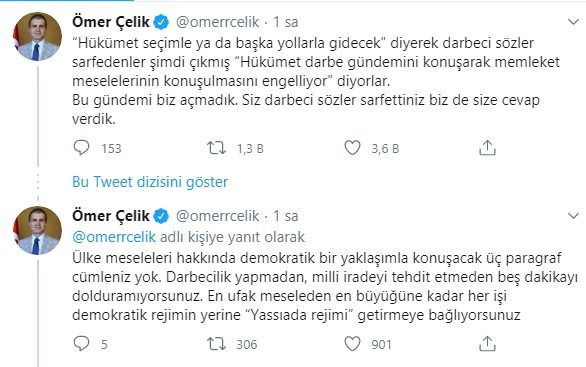586x367 pixels.
Task: Share the second tweet via share icon
Action: [x=487, y=343]
